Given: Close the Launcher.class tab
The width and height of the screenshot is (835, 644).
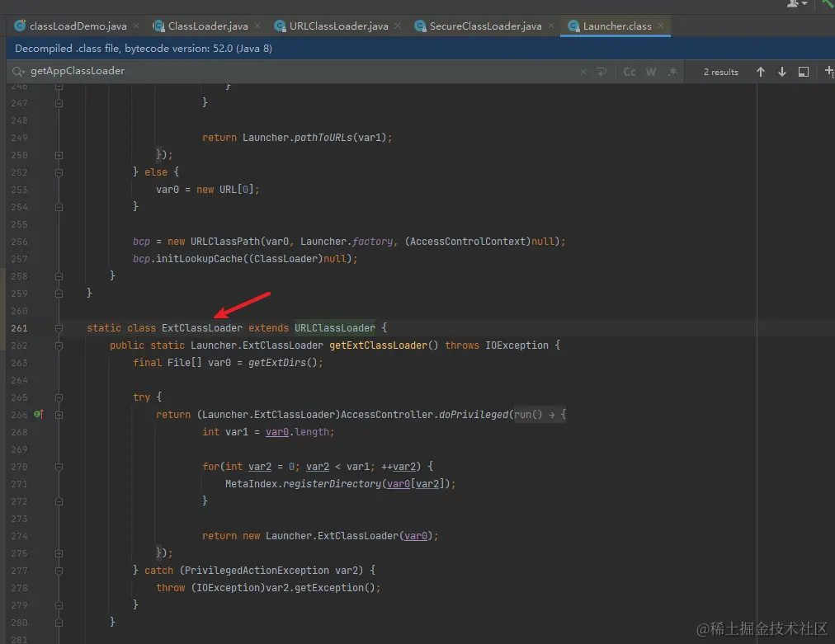Looking at the screenshot, I should pyautogui.click(x=660, y=26).
